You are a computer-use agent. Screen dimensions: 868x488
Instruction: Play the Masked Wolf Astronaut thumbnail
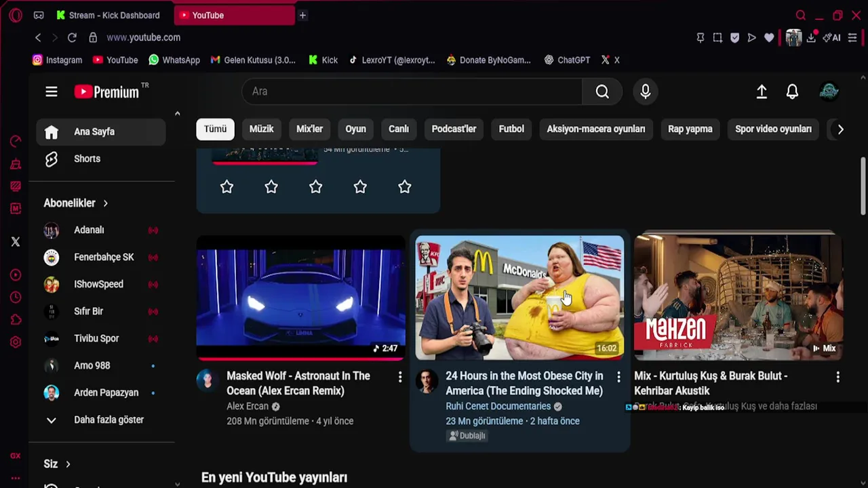click(301, 298)
